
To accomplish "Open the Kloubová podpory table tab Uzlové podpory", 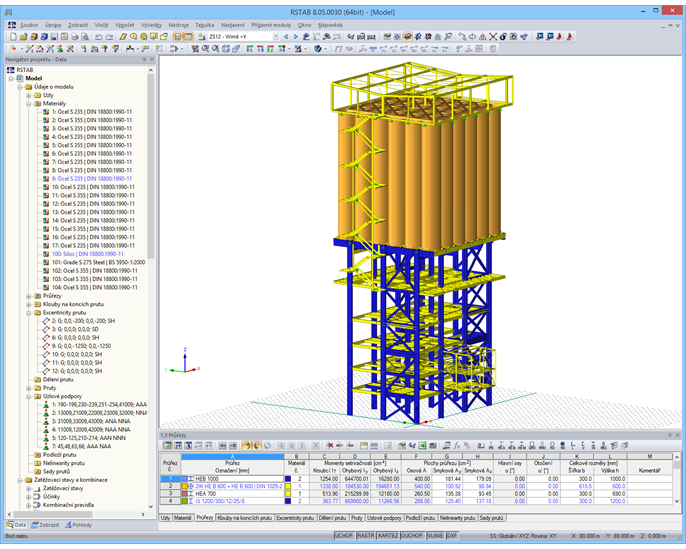I will click(385, 518).
